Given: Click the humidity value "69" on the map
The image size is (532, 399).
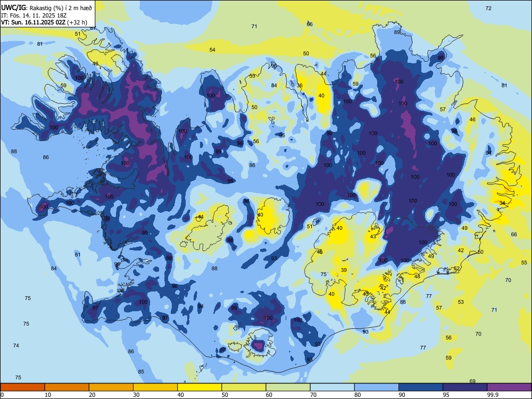Looking at the screenshot, I should click(x=472, y=381).
